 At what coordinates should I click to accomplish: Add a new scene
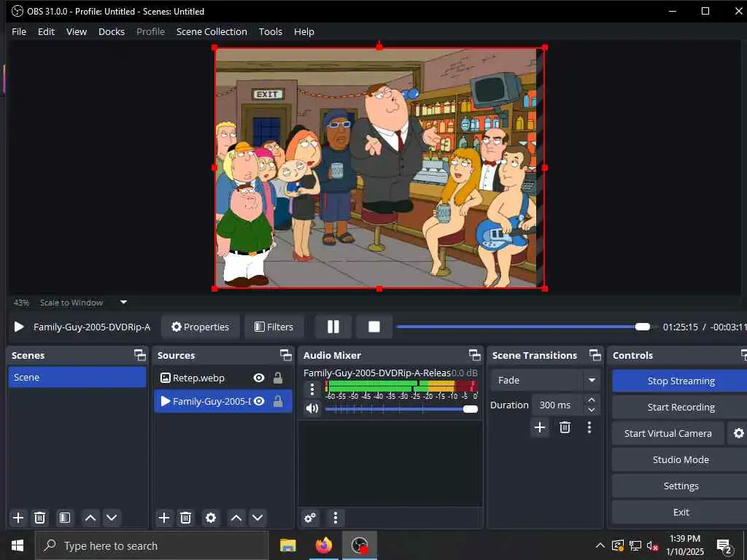[18, 518]
